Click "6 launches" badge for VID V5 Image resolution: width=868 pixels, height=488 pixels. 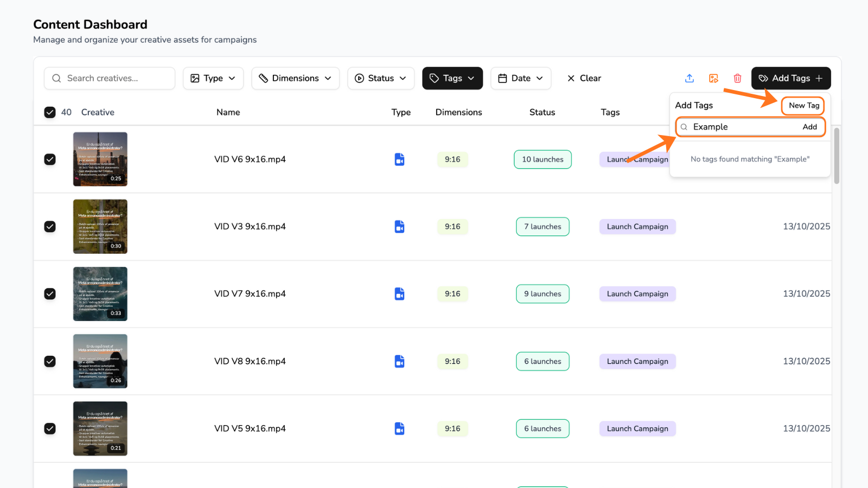point(542,428)
